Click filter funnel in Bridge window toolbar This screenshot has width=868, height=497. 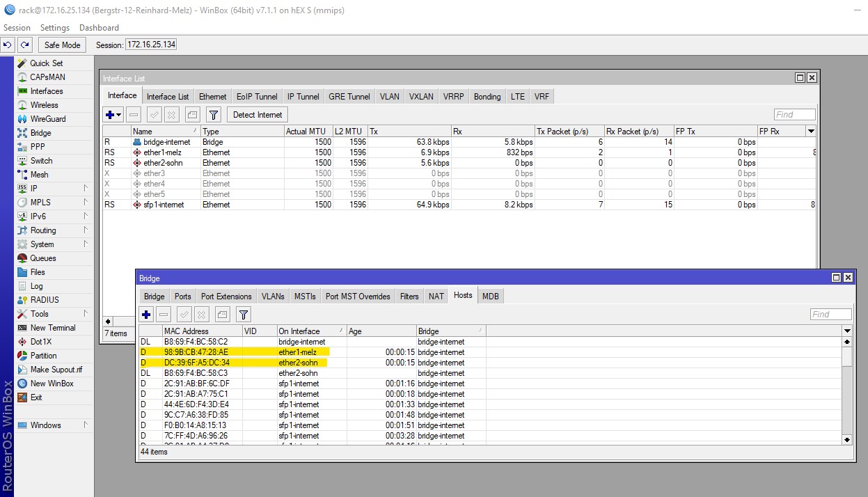[243, 315]
